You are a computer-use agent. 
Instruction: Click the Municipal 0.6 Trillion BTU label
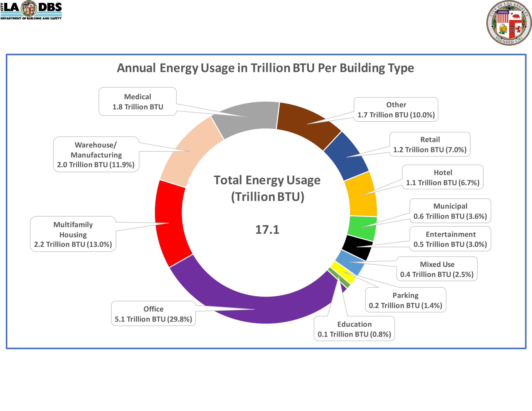point(451,211)
